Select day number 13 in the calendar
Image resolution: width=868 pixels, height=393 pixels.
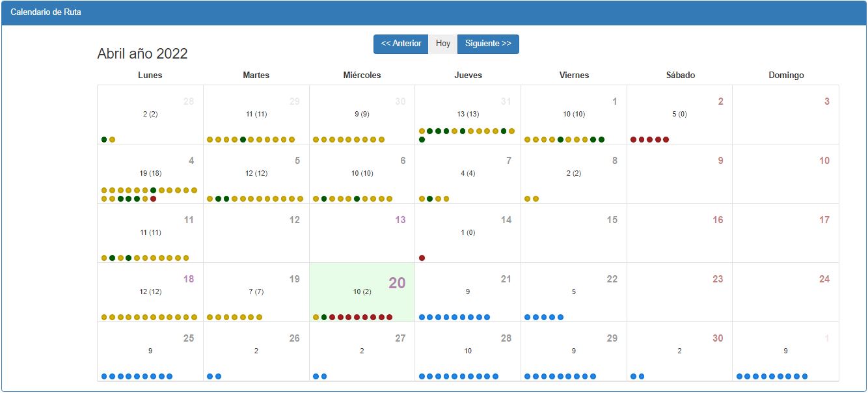pyautogui.click(x=400, y=220)
